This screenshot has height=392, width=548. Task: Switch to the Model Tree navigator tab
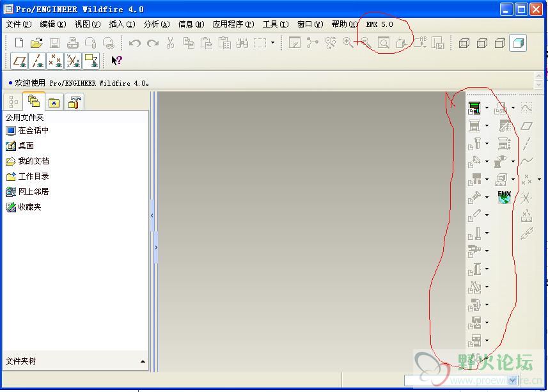[x=13, y=102]
